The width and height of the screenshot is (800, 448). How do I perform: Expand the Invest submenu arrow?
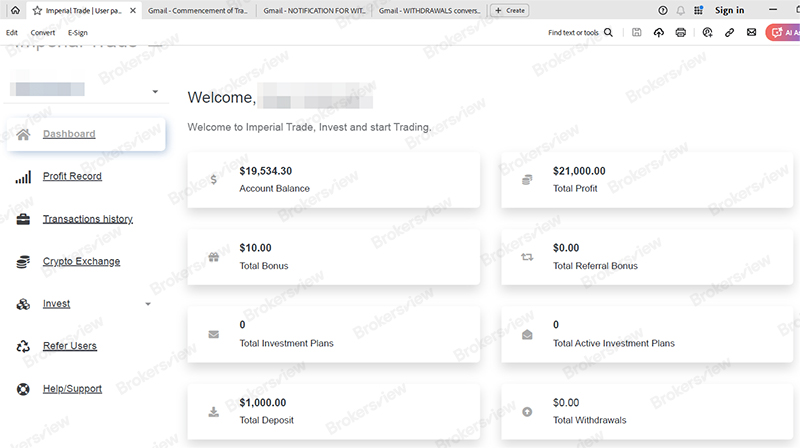pos(148,304)
